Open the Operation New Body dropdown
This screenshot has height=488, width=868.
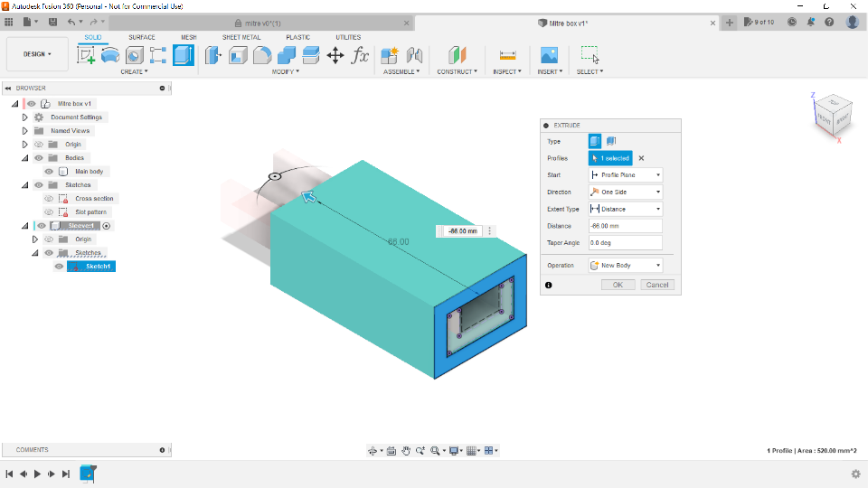(625, 266)
